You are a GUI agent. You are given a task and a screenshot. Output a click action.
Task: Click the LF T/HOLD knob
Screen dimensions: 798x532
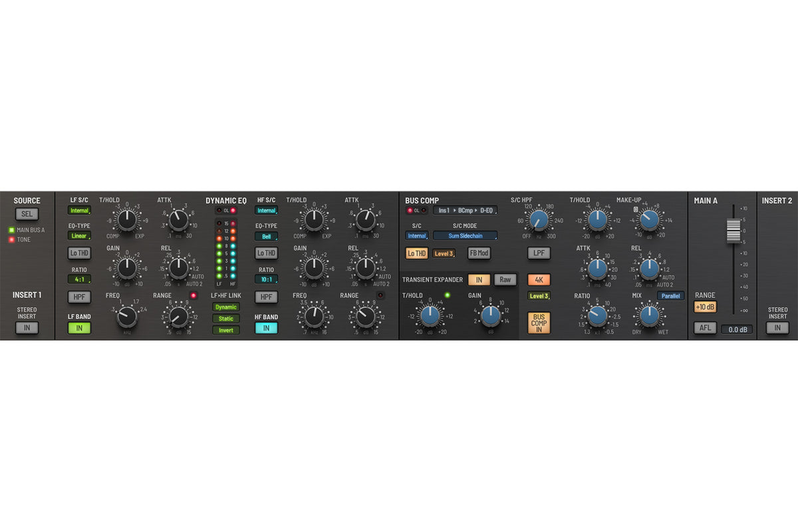(x=126, y=219)
